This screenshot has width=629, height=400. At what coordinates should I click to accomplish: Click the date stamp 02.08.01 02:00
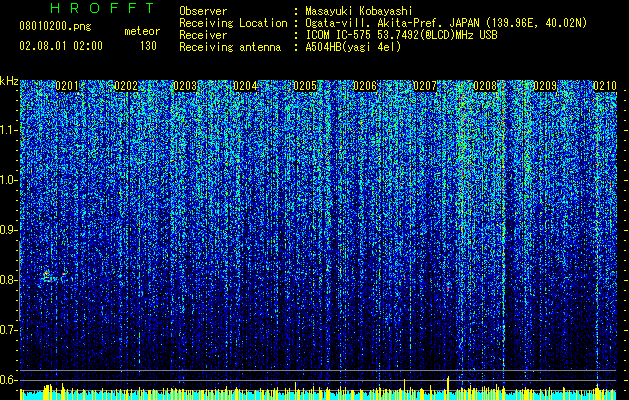(61, 46)
